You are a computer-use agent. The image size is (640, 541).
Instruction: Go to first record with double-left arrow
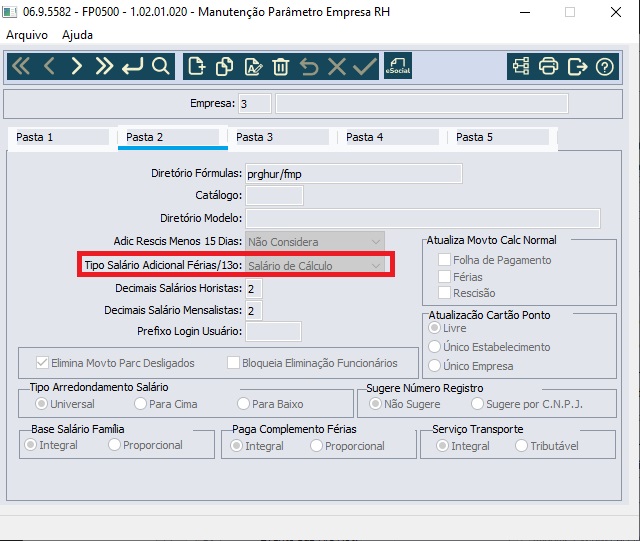21,66
